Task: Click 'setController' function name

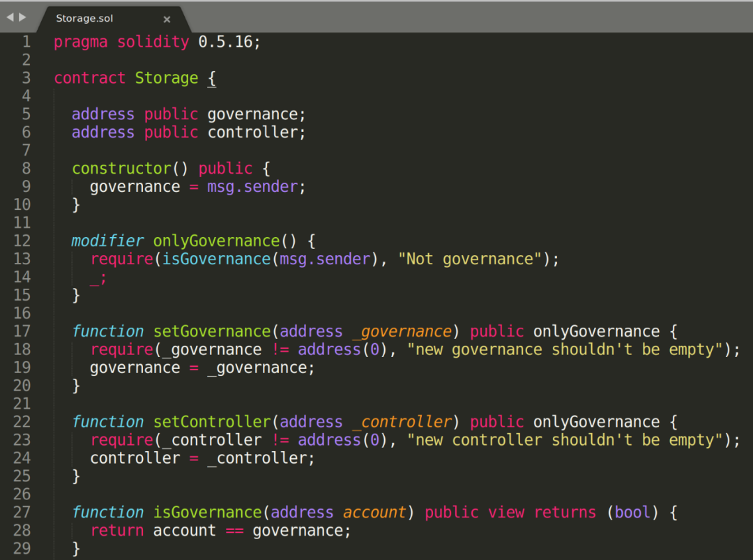Action: (212, 422)
